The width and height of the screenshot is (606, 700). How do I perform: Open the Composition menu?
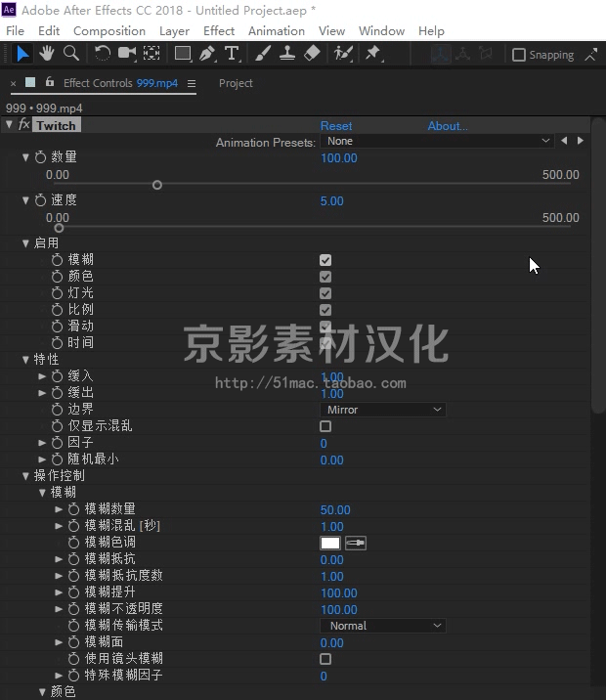pos(109,31)
